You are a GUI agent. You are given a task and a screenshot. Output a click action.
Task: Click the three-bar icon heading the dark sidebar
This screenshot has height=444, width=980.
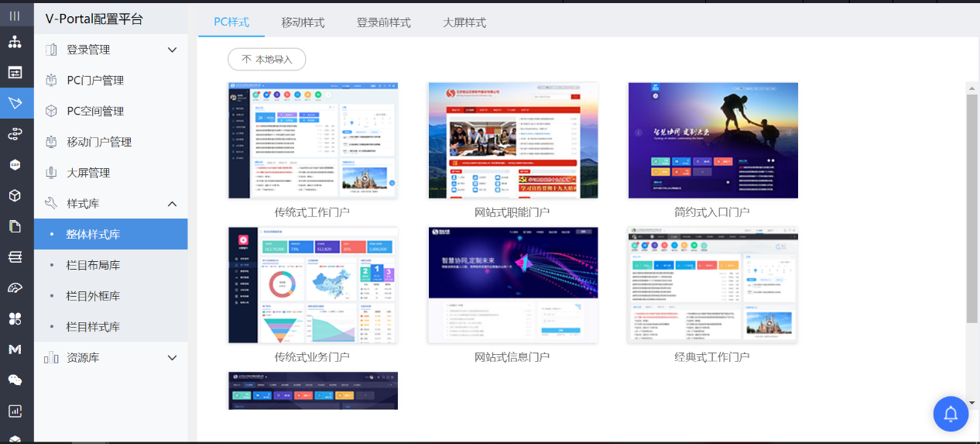pos(15,15)
